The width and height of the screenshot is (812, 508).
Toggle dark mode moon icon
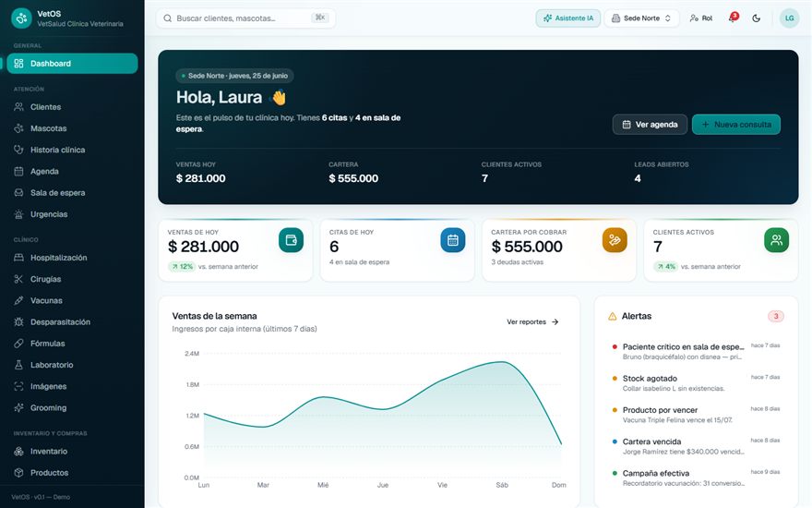point(756,18)
